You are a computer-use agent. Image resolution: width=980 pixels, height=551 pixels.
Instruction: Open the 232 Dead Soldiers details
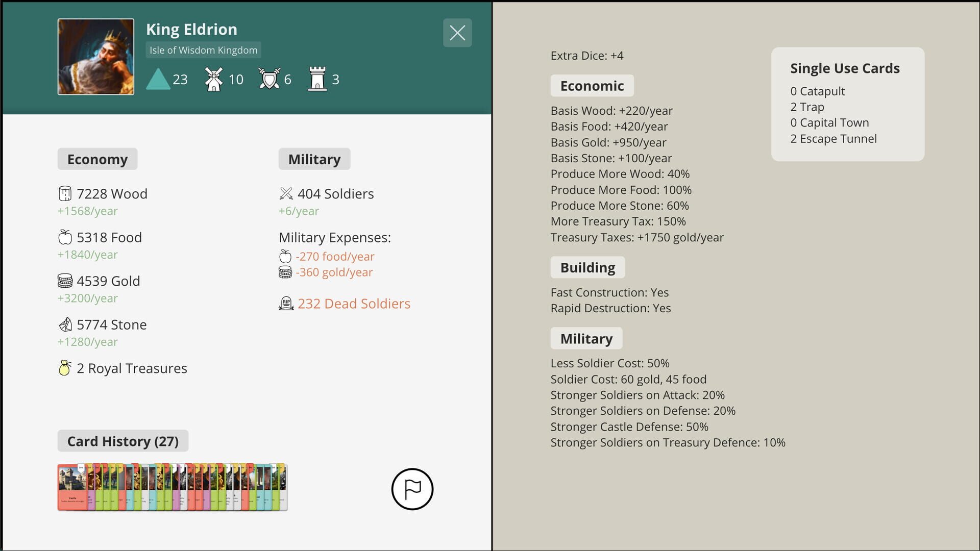(x=354, y=303)
